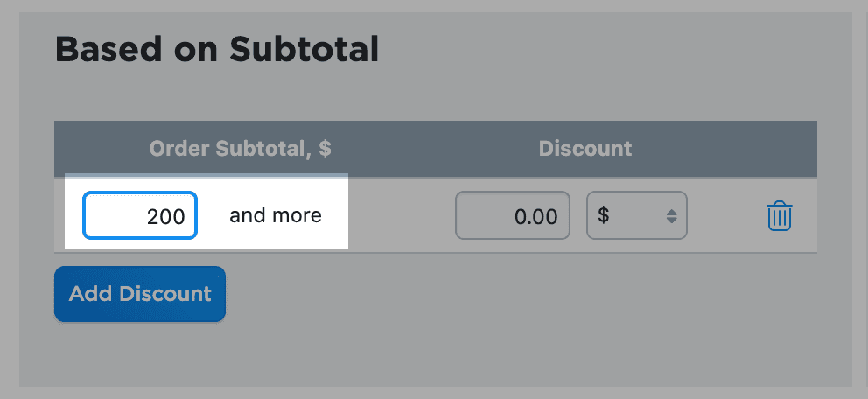868x399 pixels.
Task: Click the discount amount field showing 0.00
Action: [x=513, y=215]
